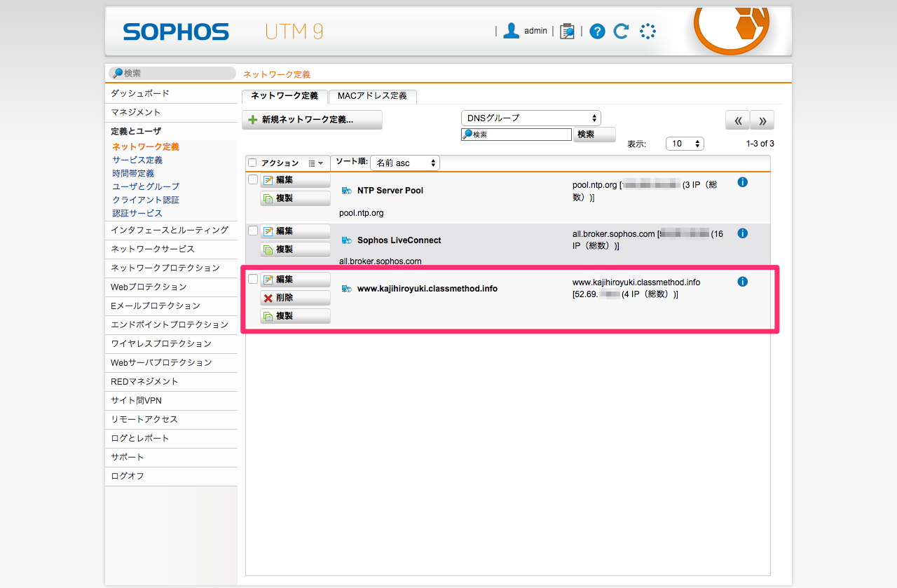Switch to the MACアドレス定義 tab
The height and width of the screenshot is (588, 897).
coord(372,96)
